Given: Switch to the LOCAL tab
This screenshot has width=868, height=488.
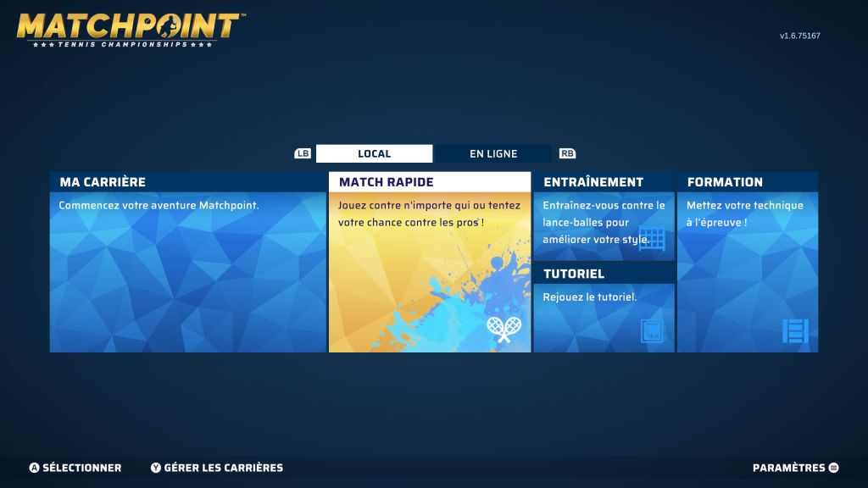Looking at the screenshot, I should (x=374, y=154).
